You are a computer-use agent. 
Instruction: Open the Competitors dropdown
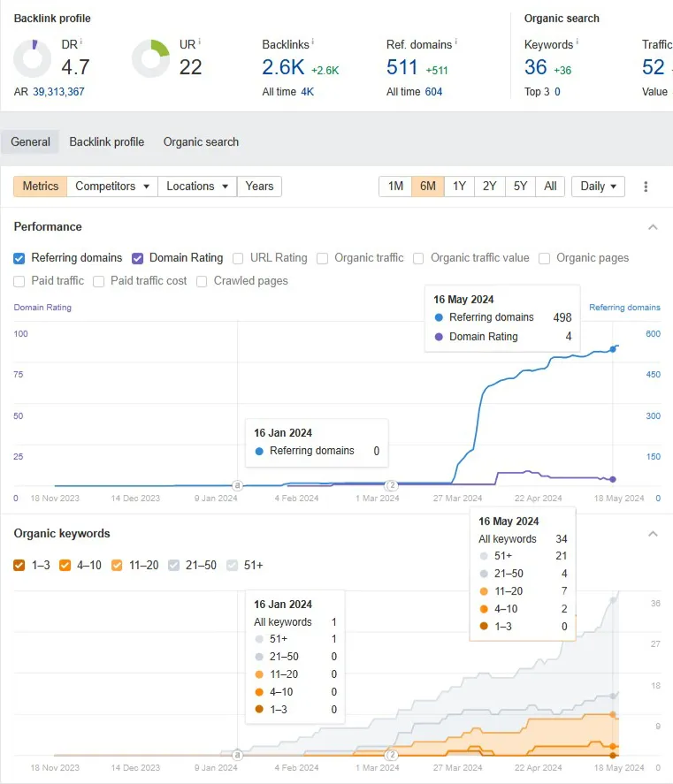[112, 186]
